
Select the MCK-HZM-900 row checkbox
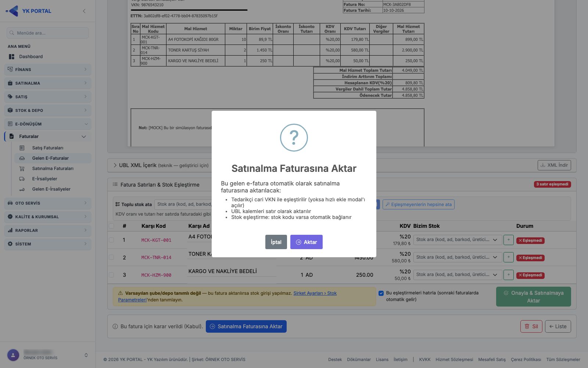111,275
